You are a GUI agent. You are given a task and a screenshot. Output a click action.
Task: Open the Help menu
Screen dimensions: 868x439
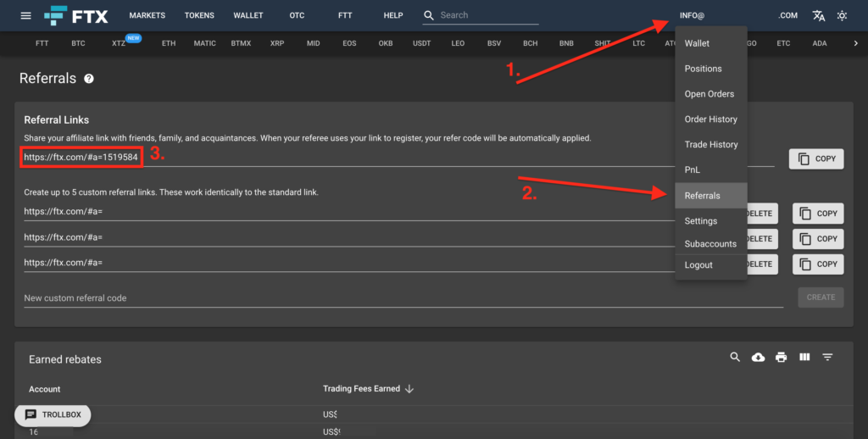pyautogui.click(x=393, y=15)
